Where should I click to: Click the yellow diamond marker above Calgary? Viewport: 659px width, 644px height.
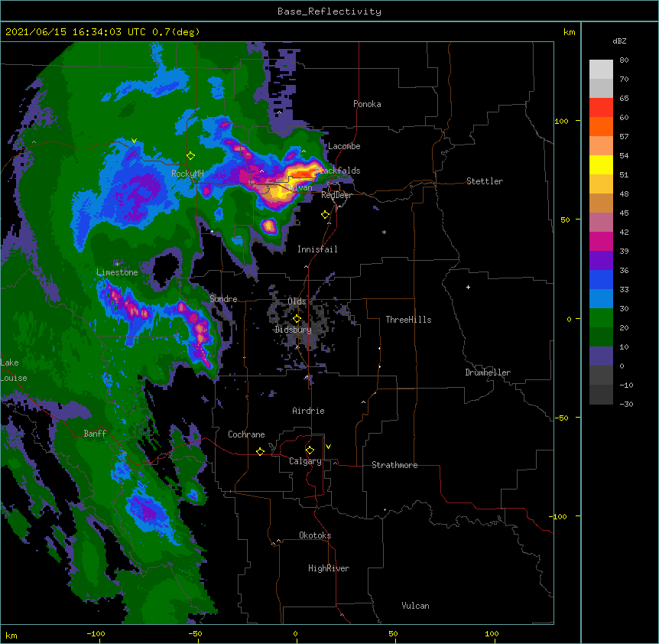(x=310, y=450)
